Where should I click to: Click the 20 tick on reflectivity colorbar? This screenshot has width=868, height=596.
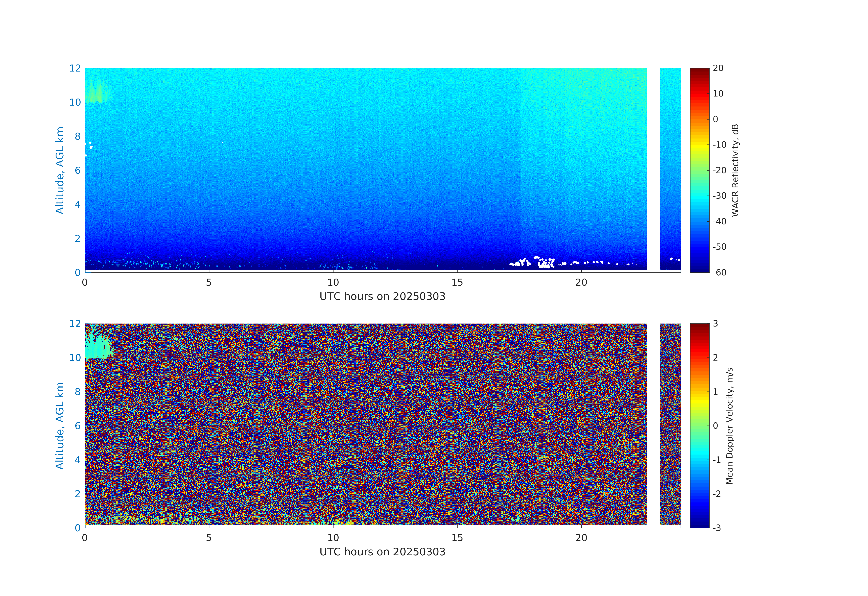point(718,68)
